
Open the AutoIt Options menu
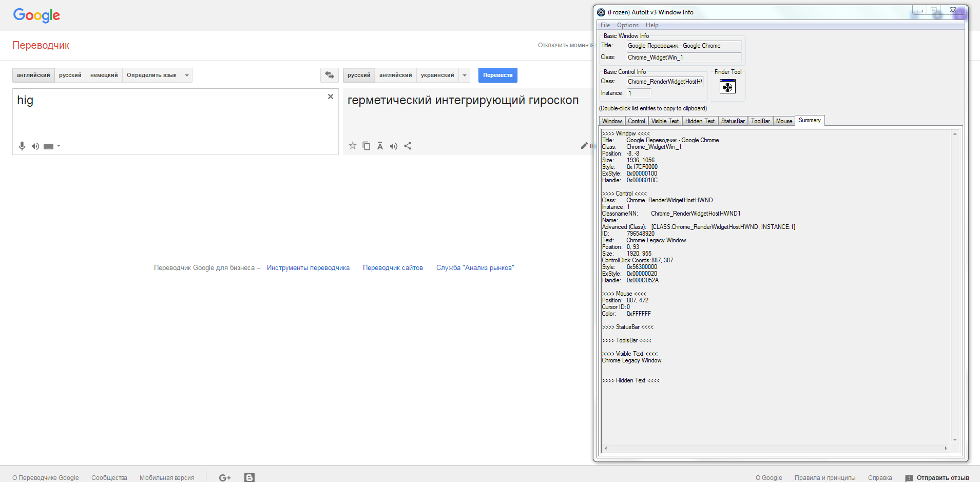coord(628,25)
